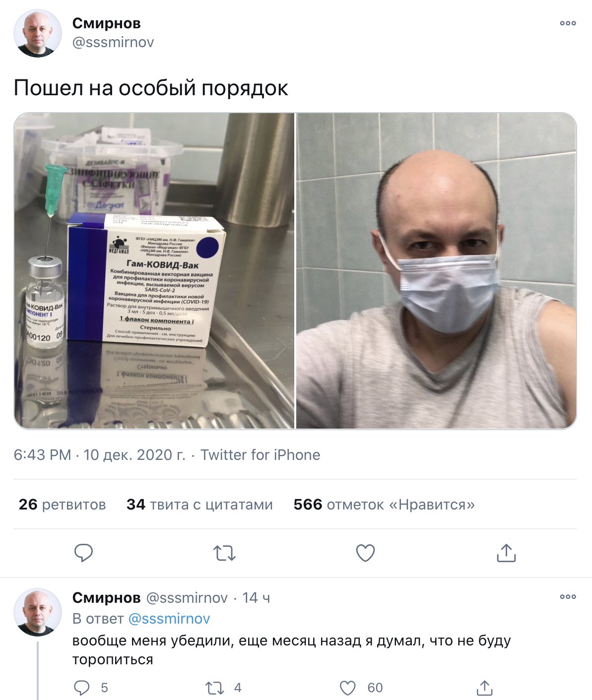View the 566 отметок «Нравится» list
The width and height of the screenshot is (592, 700).
click(x=384, y=505)
